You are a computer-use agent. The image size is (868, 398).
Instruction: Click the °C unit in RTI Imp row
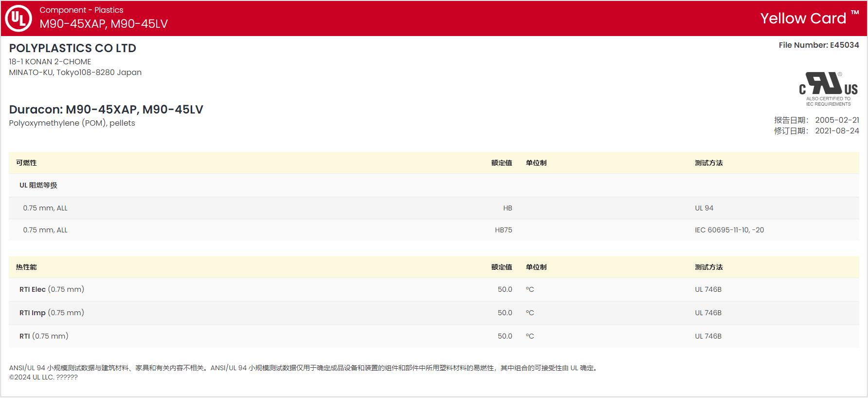(x=530, y=313)
